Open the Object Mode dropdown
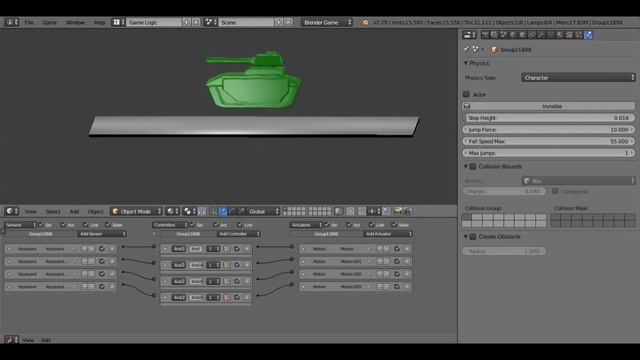 tap(137, 211)
